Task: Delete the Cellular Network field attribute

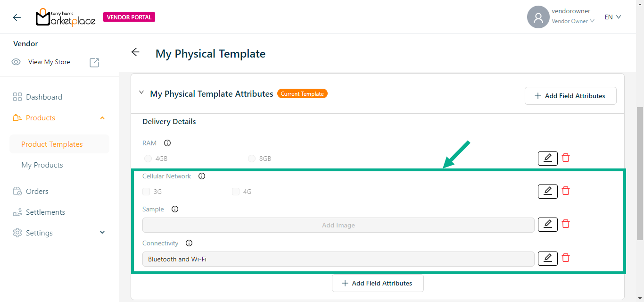Action: tap(566, 191)
